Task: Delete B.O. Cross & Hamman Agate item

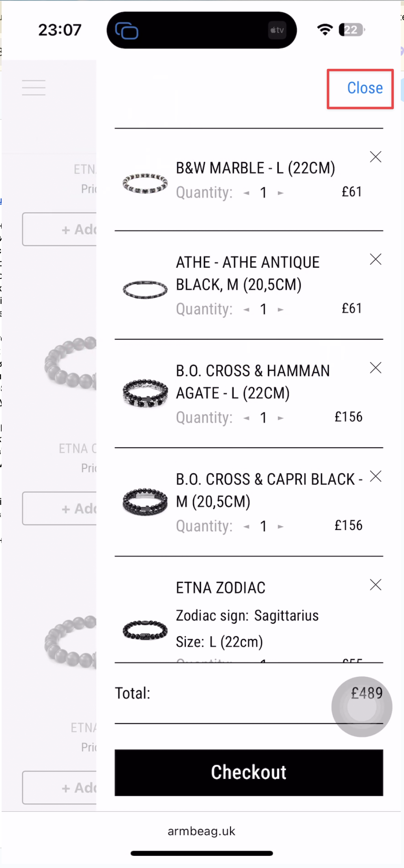Action: click(x=376, y=368)
